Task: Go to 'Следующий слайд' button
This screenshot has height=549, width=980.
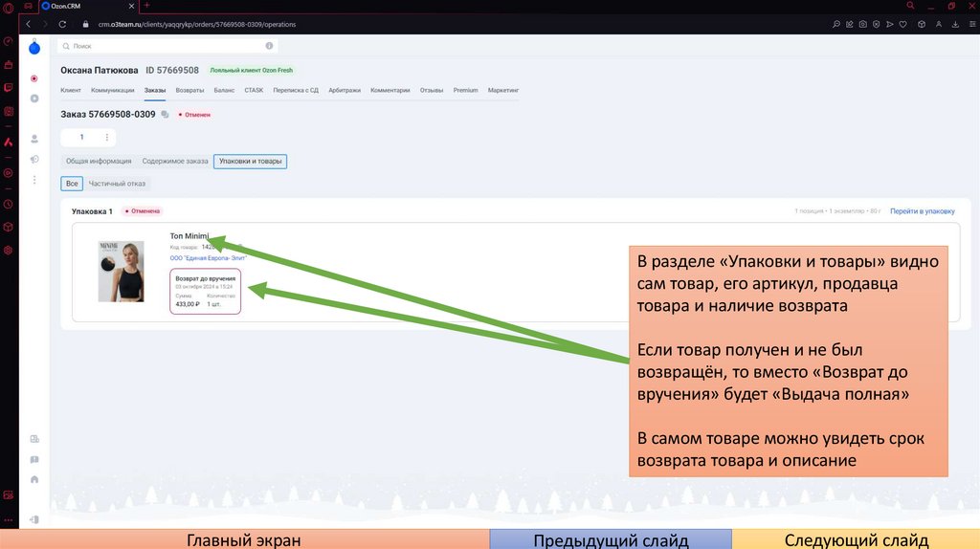Action: tap(857, 539)
